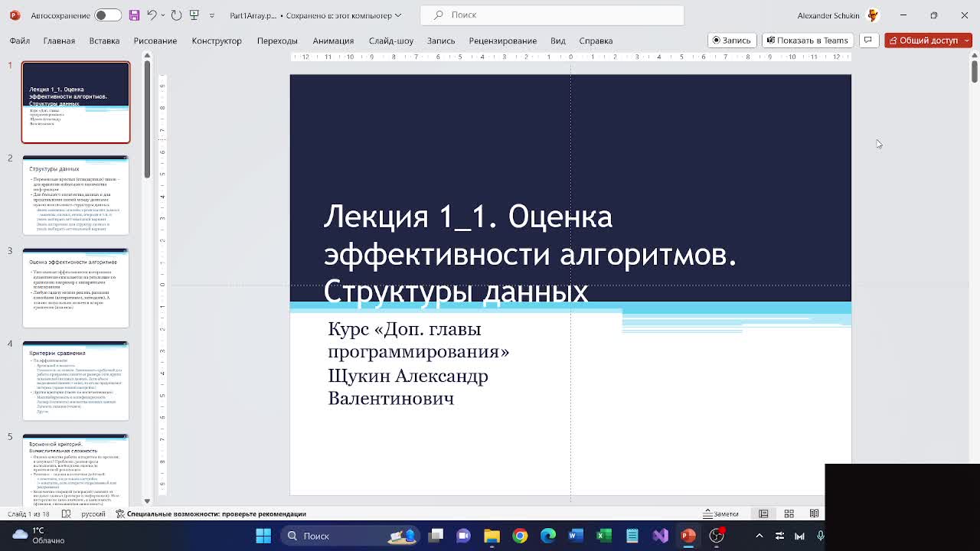Open the Windows Start menu
980x551 pixels.
(x=263, y=536)
